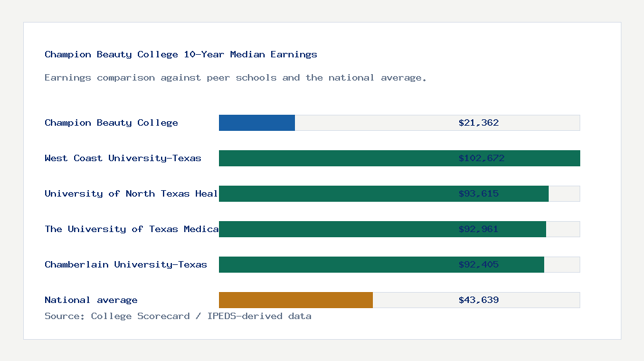Click the '$102,672' earnings value
The height and width of the screenshot is (361, 644).
click(x=481, y=159)
